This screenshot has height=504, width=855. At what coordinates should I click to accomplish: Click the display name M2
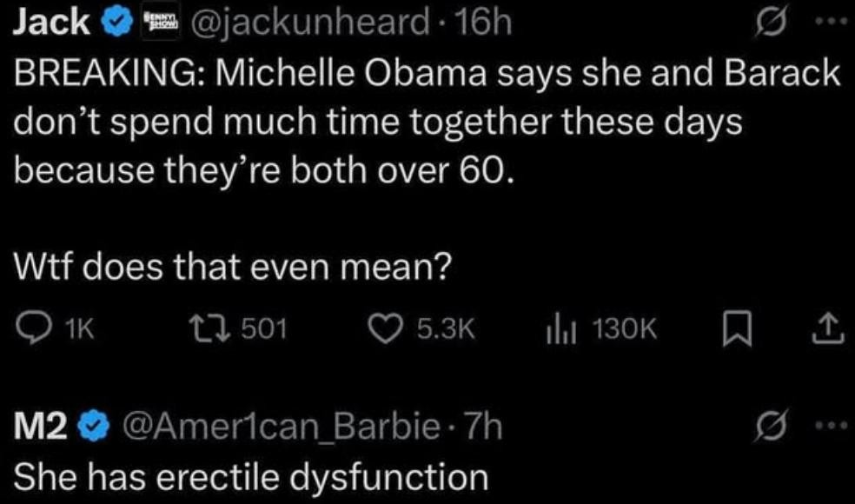click(x=43, y=427)
